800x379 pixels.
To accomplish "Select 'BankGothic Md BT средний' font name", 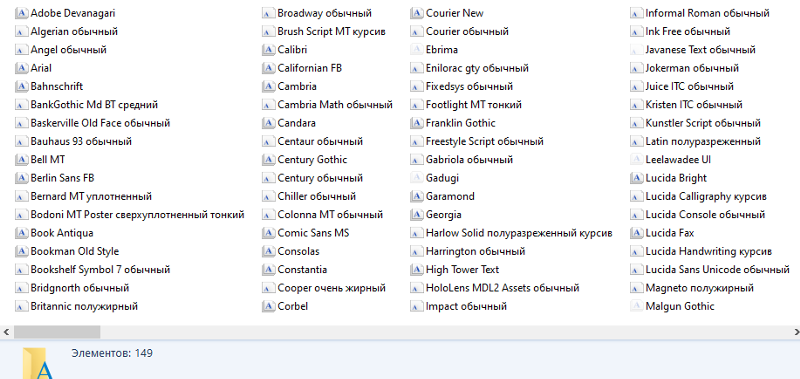I will [94, 105].
